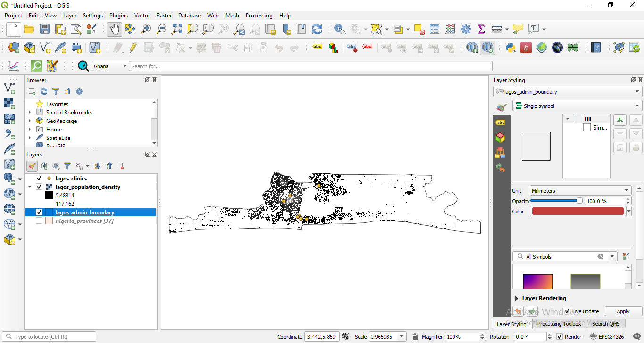The height and width of the screenshot is (343, 644).
Task: Switch to the Search QMS tab
Action: (x=606, y=324)
